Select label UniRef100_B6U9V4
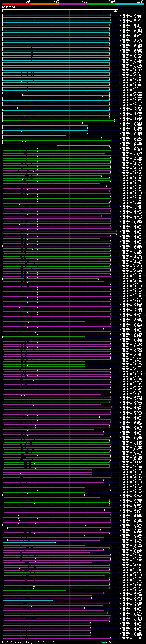 click(131, 52)
